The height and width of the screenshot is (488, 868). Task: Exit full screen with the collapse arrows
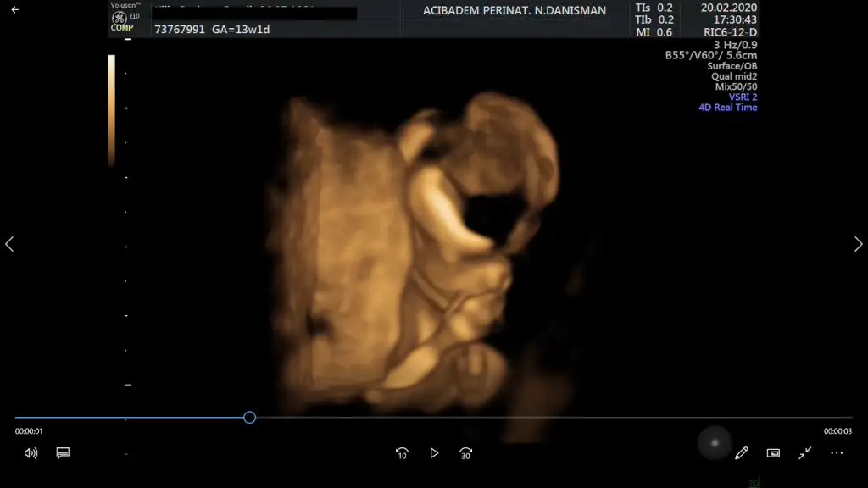805,453
